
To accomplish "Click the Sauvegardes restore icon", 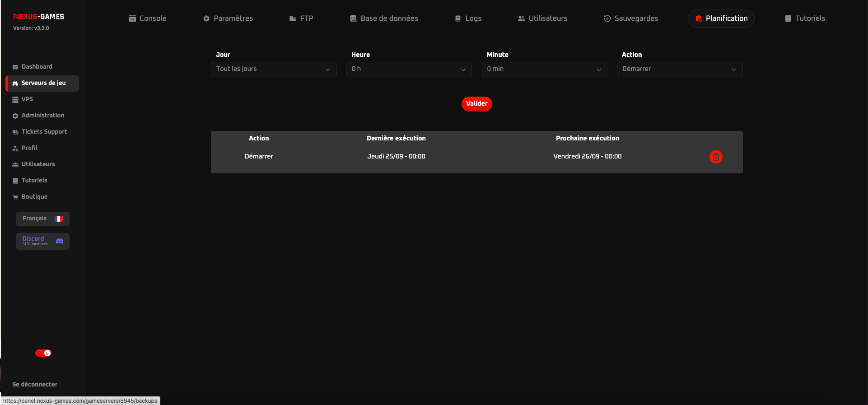I will tap(607, 19).
